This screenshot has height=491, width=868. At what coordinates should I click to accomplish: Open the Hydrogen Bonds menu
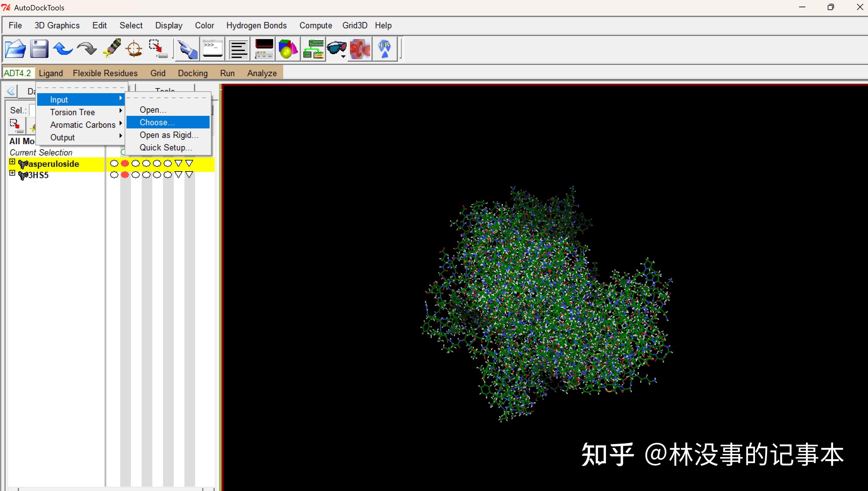pos(256,25)
